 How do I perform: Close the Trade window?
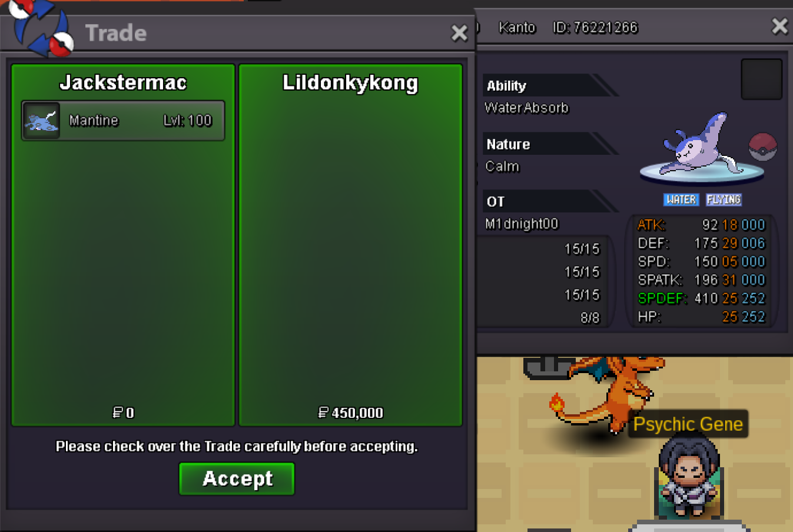[459, 33]
